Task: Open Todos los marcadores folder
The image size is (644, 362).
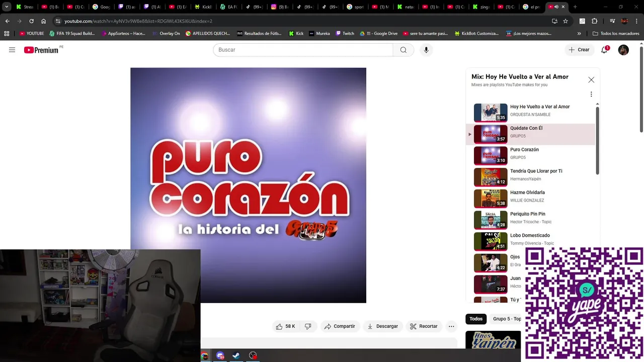Action: (x=616, y=34)
